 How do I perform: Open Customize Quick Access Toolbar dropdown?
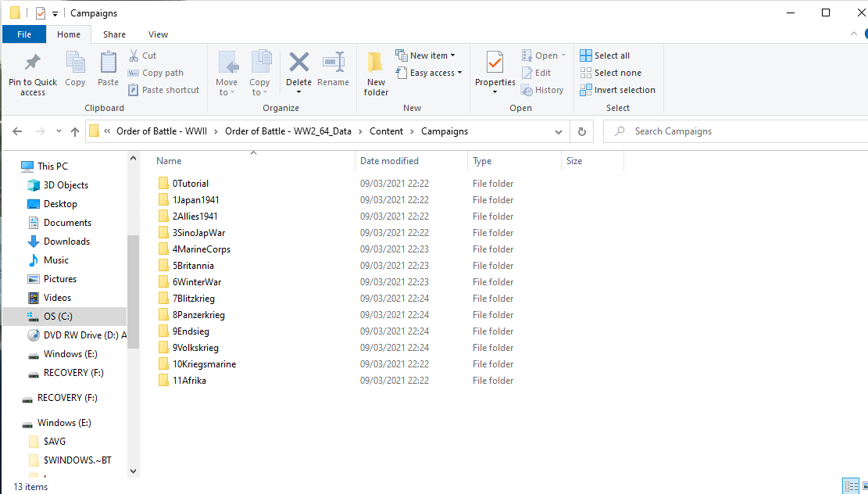click(x=55, y=14)
